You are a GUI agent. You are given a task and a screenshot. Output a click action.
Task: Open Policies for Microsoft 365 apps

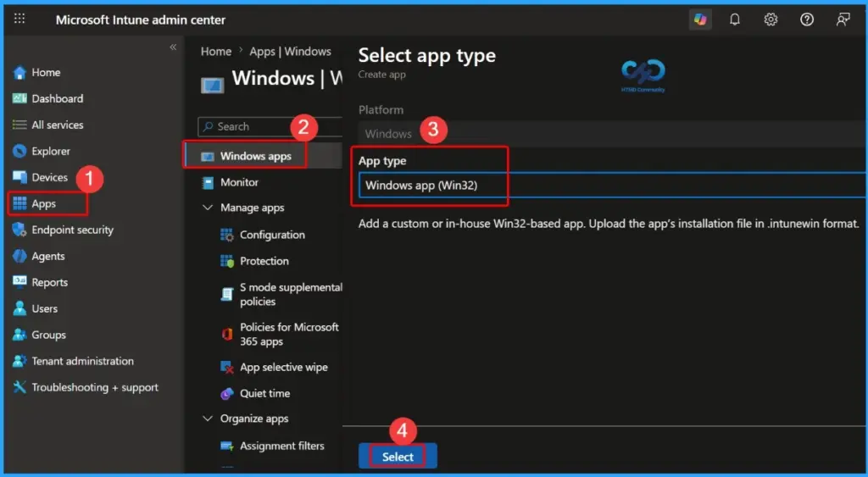coord(289,334)
